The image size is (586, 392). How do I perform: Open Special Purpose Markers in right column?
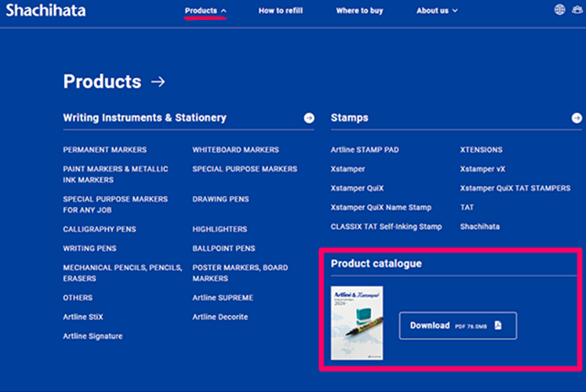pos(244,169)
